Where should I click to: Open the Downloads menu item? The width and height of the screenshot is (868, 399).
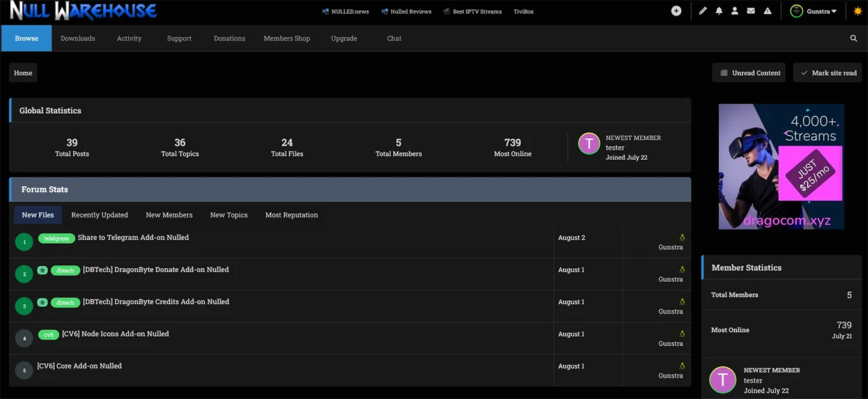pos(78,39)
